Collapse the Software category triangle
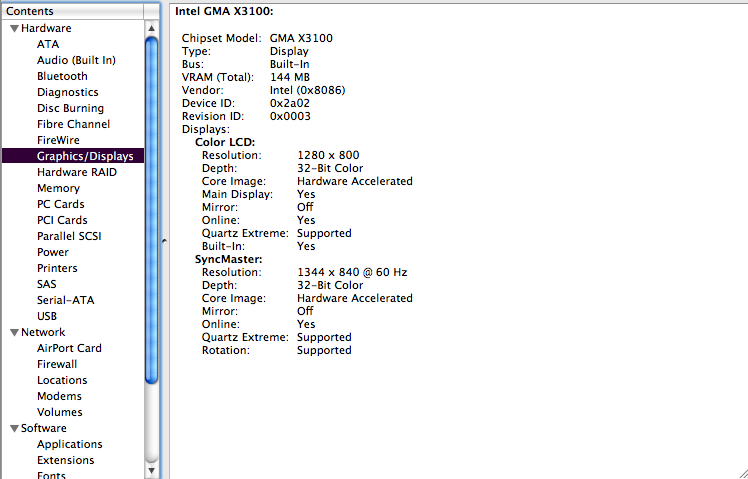748x479 pixels. tap(15, 428)
